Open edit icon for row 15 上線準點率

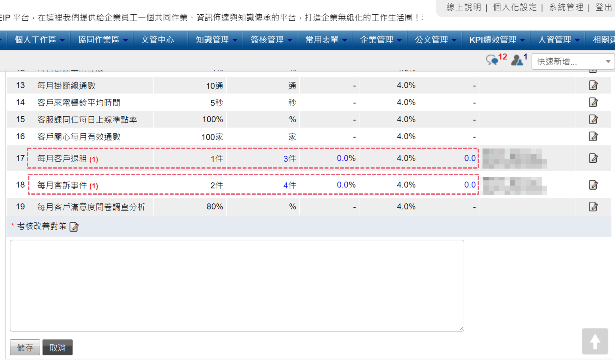coord(593,119)
